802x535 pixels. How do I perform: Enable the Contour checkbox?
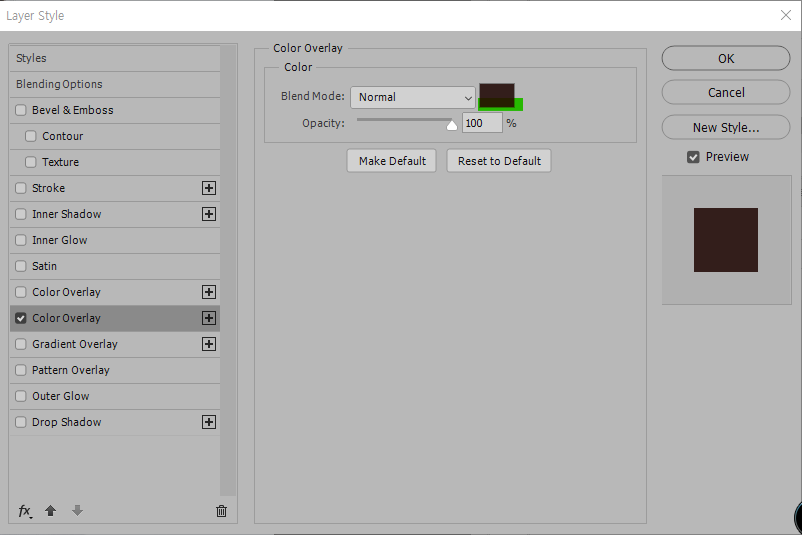pyautogui.click(x=31, y=136)
